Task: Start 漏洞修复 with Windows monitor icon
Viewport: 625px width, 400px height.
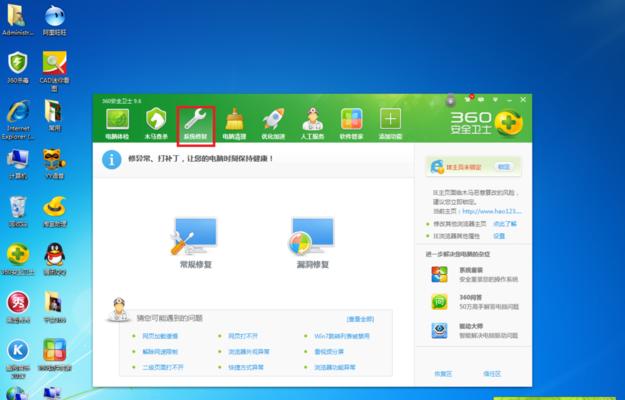Action: pyautogui.click(x=312, y=242)
